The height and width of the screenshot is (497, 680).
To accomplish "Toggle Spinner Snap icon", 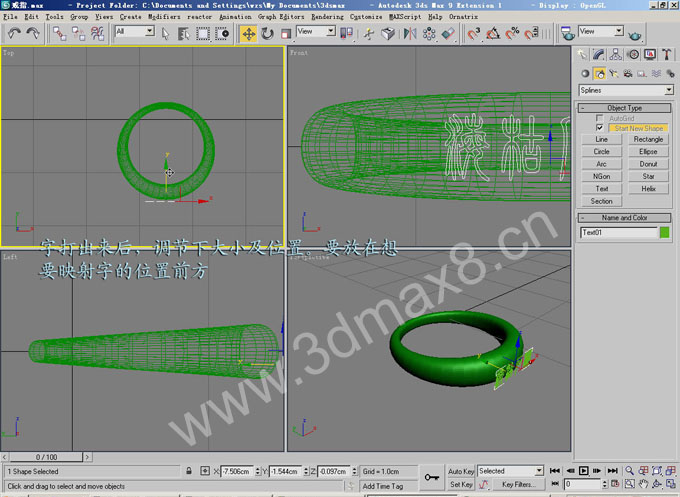I will (531, 33).
